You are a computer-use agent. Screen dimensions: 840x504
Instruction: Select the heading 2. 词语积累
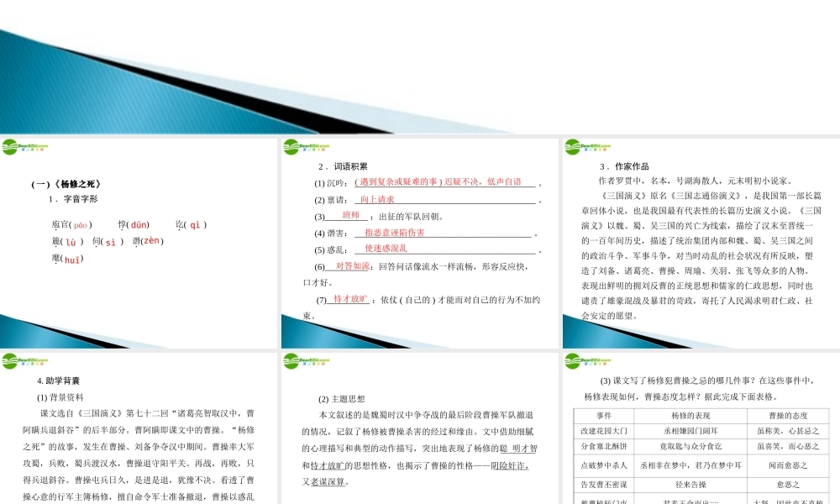[x=343, y=166]
